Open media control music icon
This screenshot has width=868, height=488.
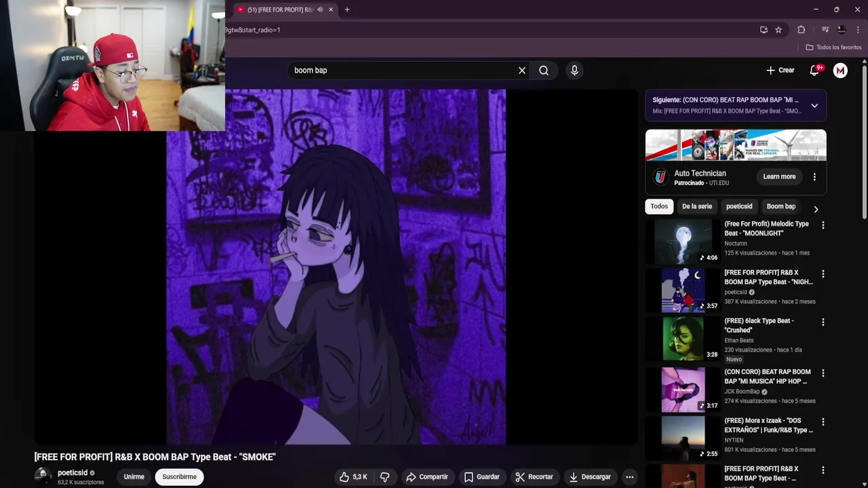(x=825, y=30)
